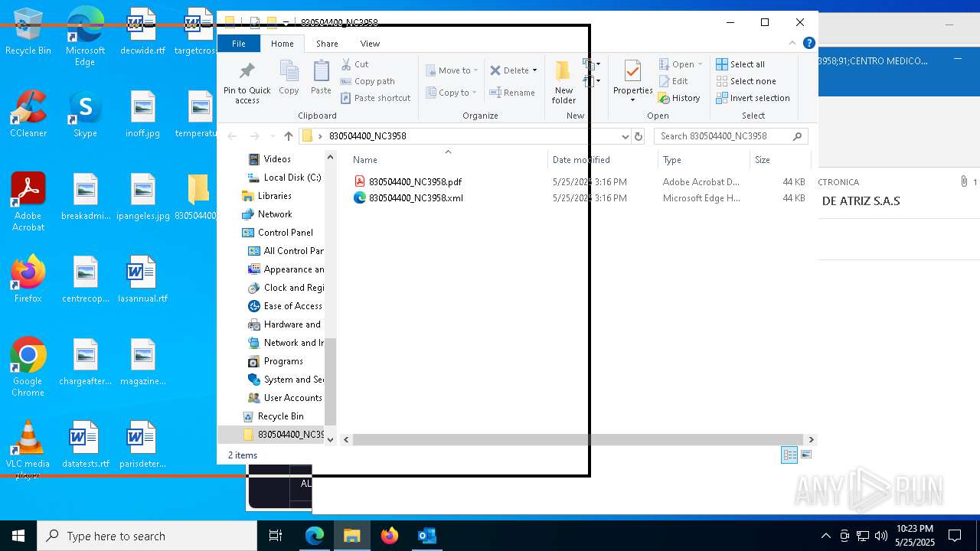Switch to the View ribbon tab
This screenshot has height=551, width=980.
coord(370,44)
